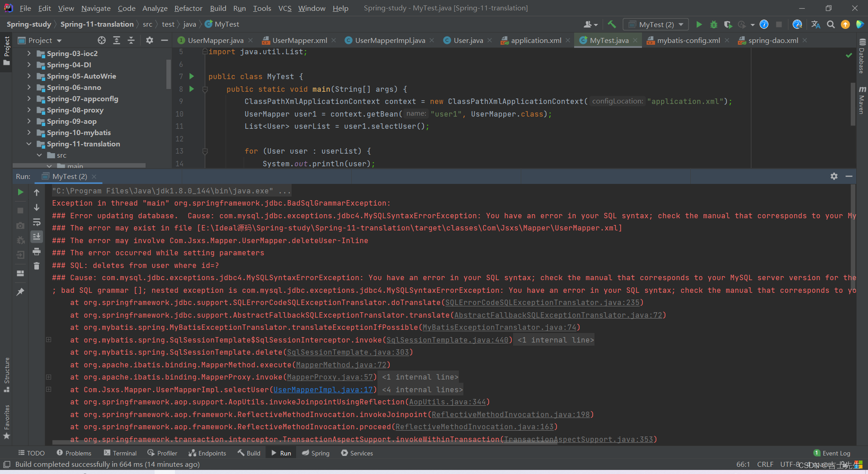Click the Project tree vertical scrollbar
The height and width of the screenshot is (474, 868).
(x=169, y=75)
